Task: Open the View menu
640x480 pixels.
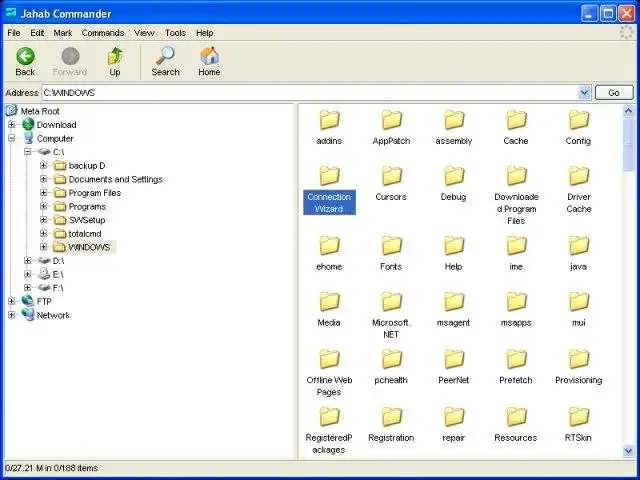Action: [x=144, y=33]
